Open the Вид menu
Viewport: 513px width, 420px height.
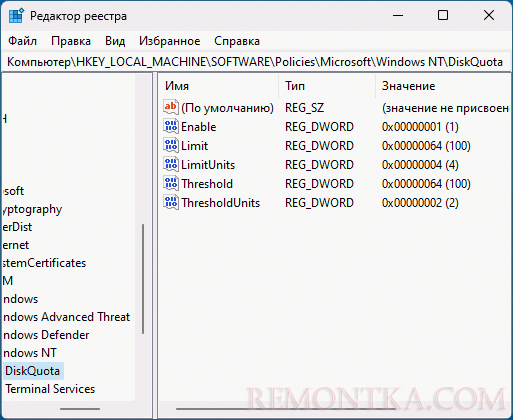pyautogui.click(x=115, y=41)
